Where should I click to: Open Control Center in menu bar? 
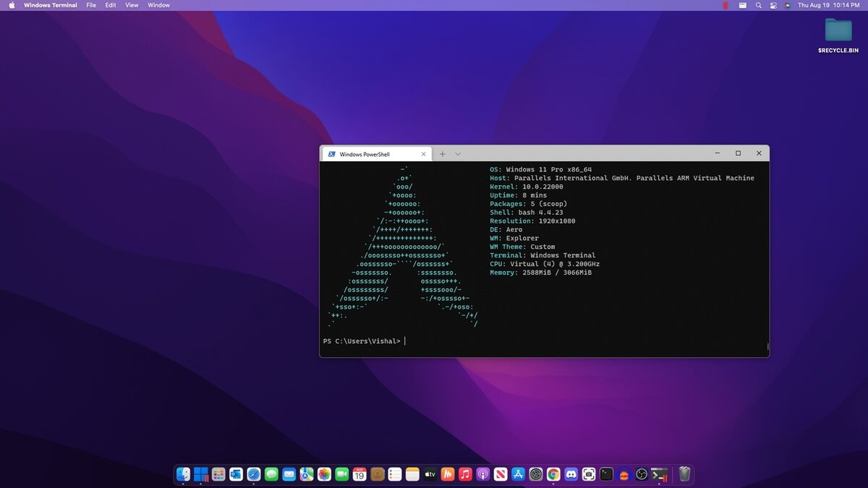point(773,5)
